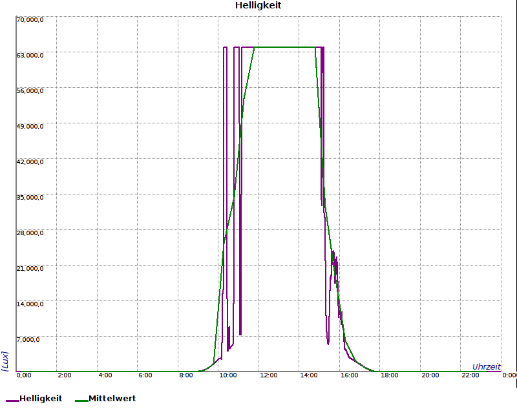Click the 70,000,0 y-axis value

pos(30,20)
